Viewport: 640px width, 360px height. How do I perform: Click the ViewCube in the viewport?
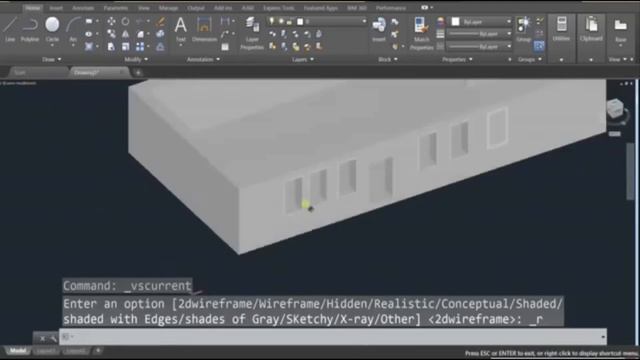(x=615, y=109)
